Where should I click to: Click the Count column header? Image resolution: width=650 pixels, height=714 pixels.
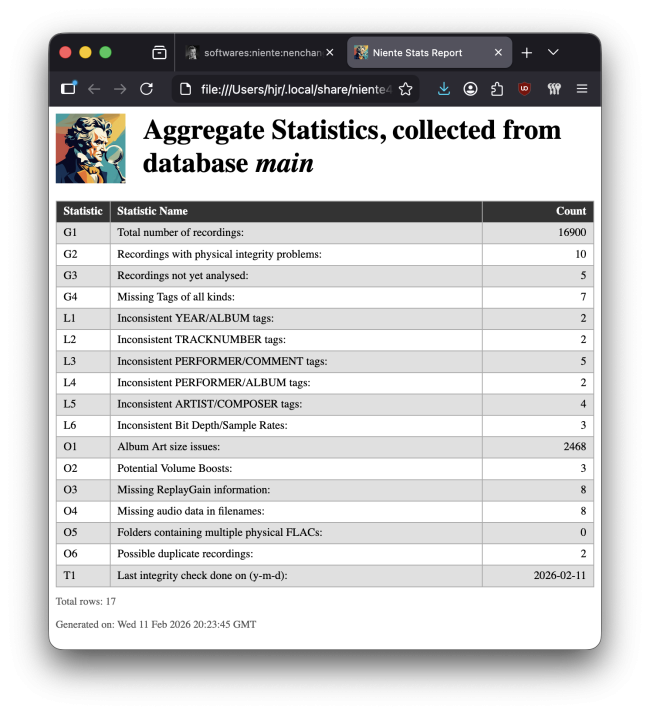click(570, 211)
